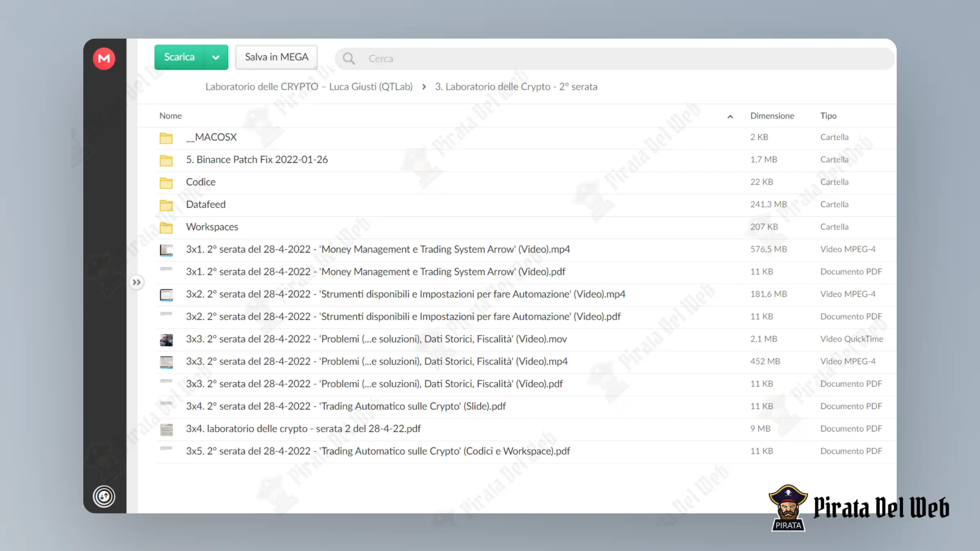Select 3x2 Strumenti disponibili (Video).pdf file name

click(403, 317)
